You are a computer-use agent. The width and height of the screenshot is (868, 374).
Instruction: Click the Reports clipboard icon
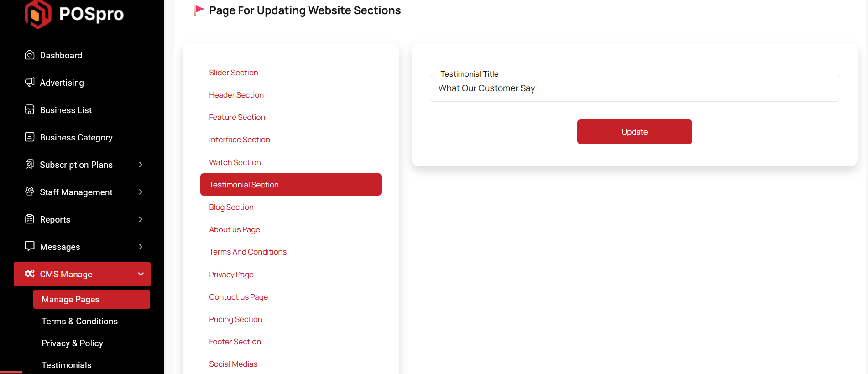(x=30, y=219)
